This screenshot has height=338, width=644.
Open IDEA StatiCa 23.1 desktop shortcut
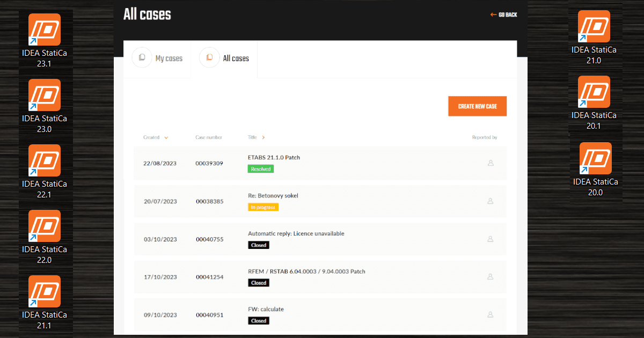click(x=45, y=41)
